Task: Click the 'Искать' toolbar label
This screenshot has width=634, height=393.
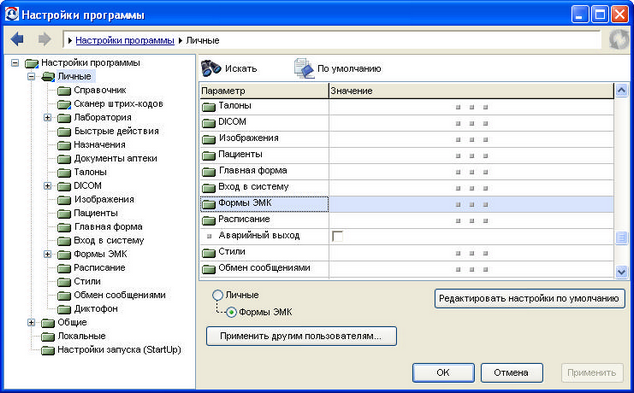Action: 241,69
